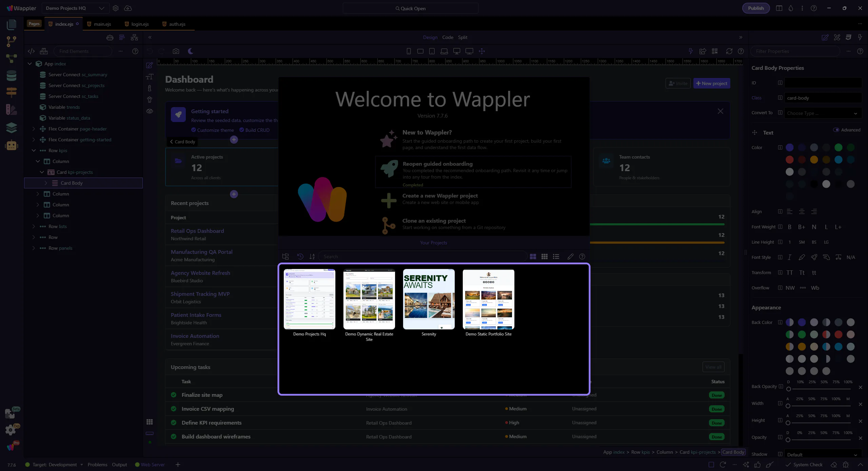Open the Database manager sidebar icon
The width and height of the screenshot is (868, 471).
point(11,75)
